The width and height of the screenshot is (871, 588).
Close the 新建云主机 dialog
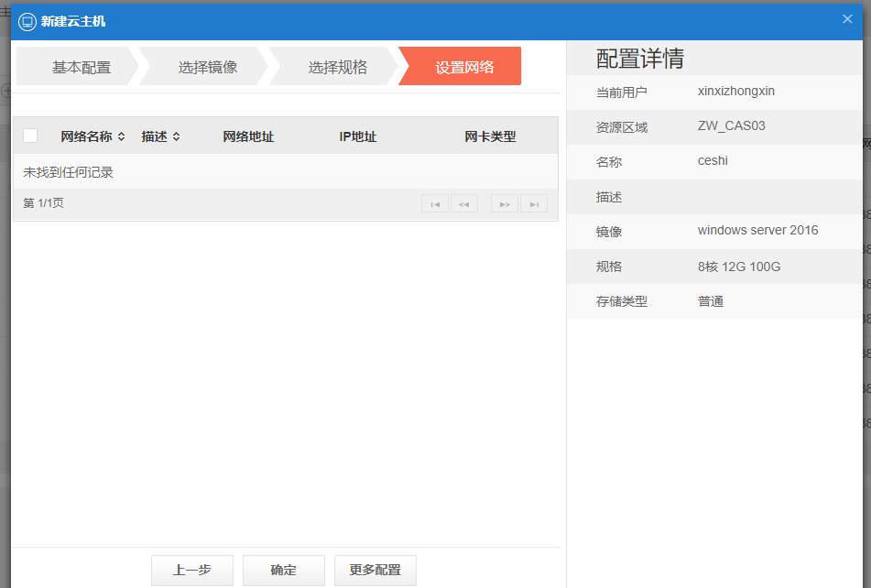point(847,19)
